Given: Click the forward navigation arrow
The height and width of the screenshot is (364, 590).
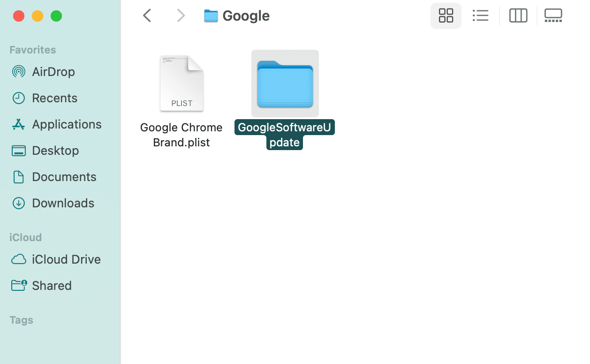Looking at the screenshot, I should (x=181, y=15).
